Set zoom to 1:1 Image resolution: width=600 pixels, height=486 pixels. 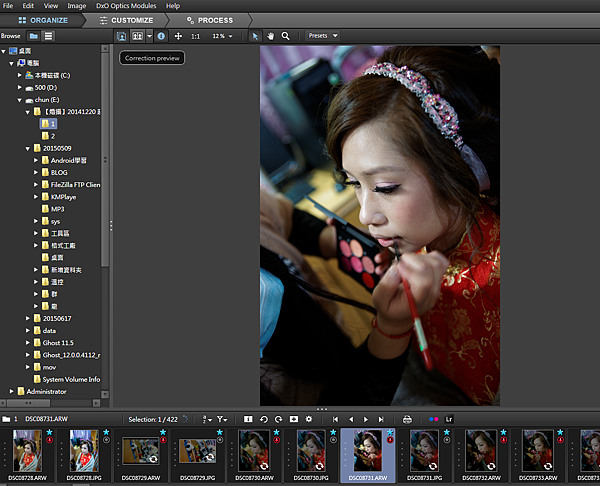pos(195,36)
